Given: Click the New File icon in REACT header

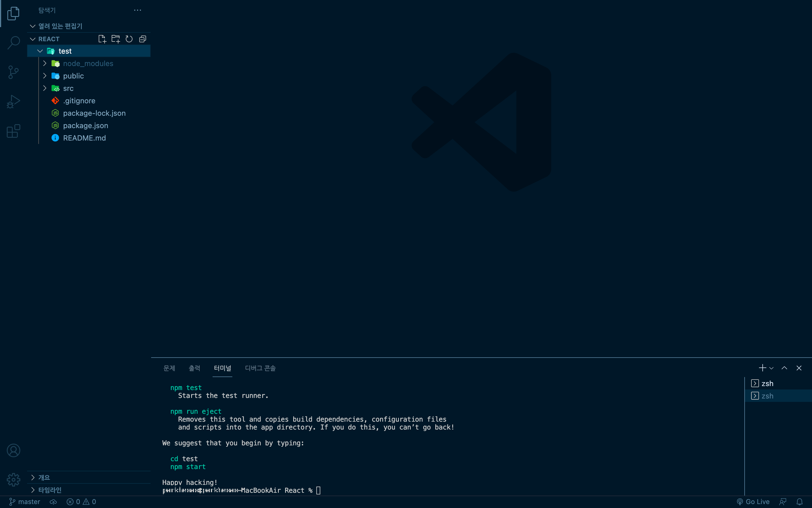Looking at the screenshot, I should [102, 39].
